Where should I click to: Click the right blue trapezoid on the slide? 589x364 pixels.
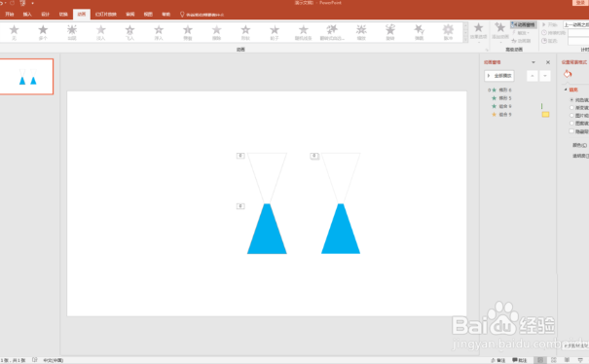[341, 229]
